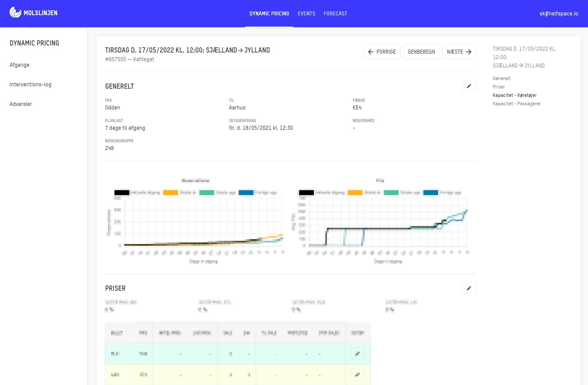Click the outline heading for the departure

(x=524, y=57)
